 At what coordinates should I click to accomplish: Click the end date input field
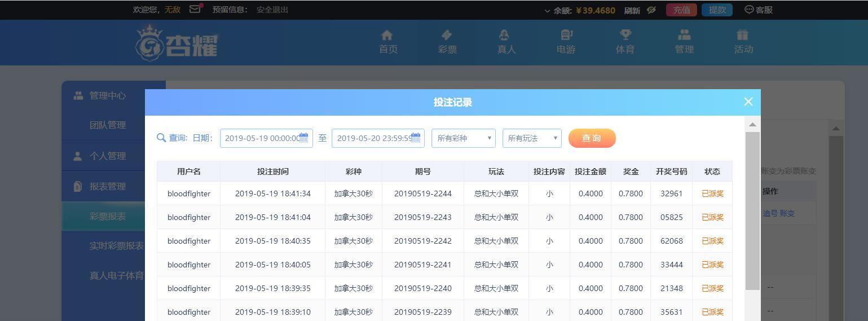point(378,138)
